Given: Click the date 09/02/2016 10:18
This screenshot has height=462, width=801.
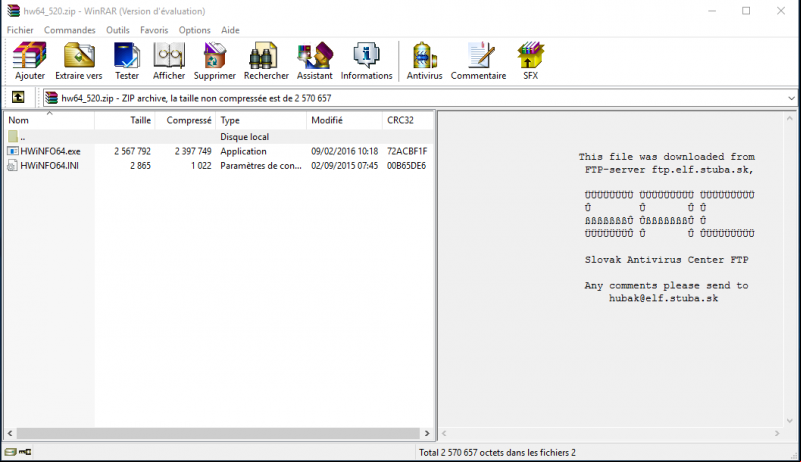Looking at the screenshot, I should click(345, 151).
